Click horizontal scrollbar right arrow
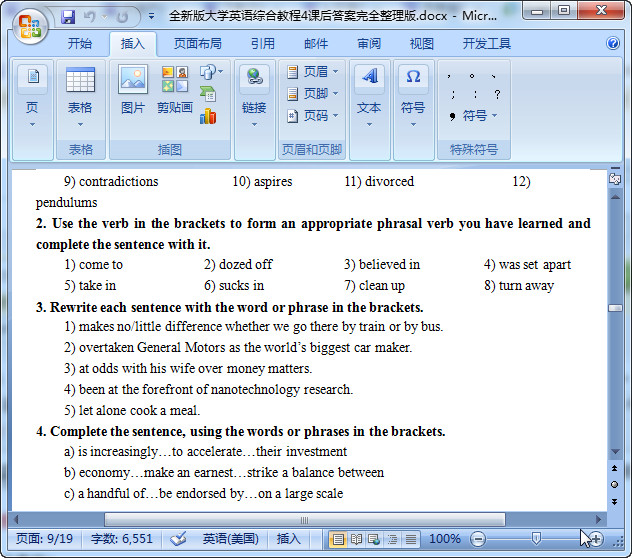This screenshot has height=558, width=632. point(598,519)
